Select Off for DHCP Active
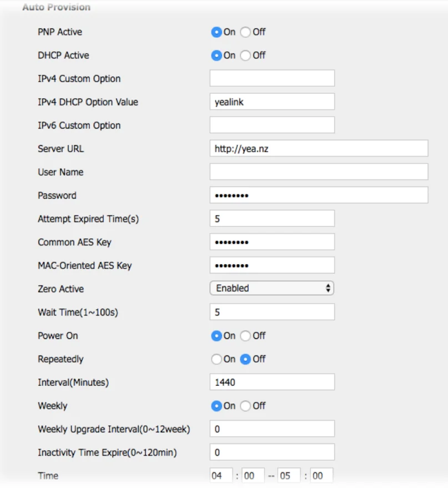 245,55
